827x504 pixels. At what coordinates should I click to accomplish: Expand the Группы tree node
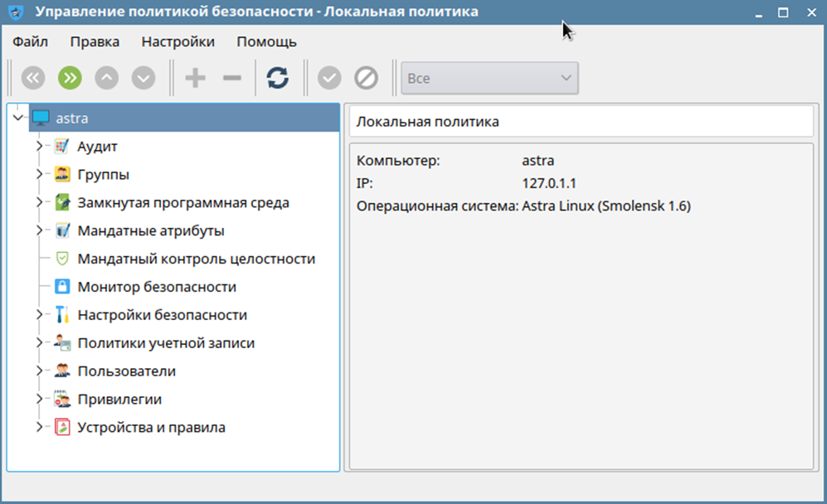pos(39,174)
